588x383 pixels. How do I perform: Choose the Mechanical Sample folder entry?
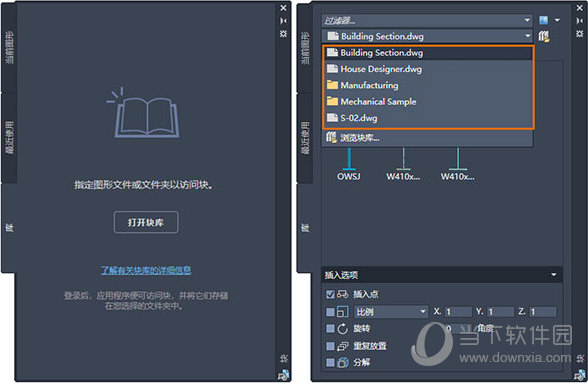pos(428,102)
